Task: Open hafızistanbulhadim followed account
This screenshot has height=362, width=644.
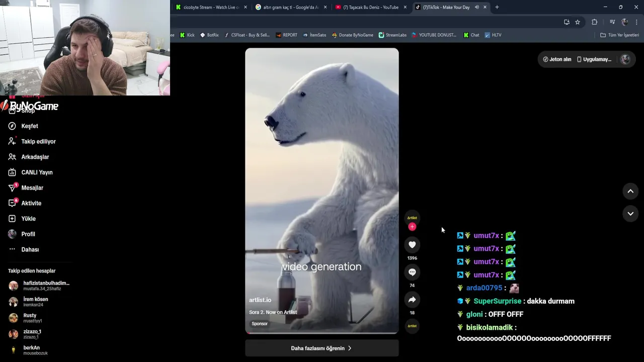Action: 39,286
